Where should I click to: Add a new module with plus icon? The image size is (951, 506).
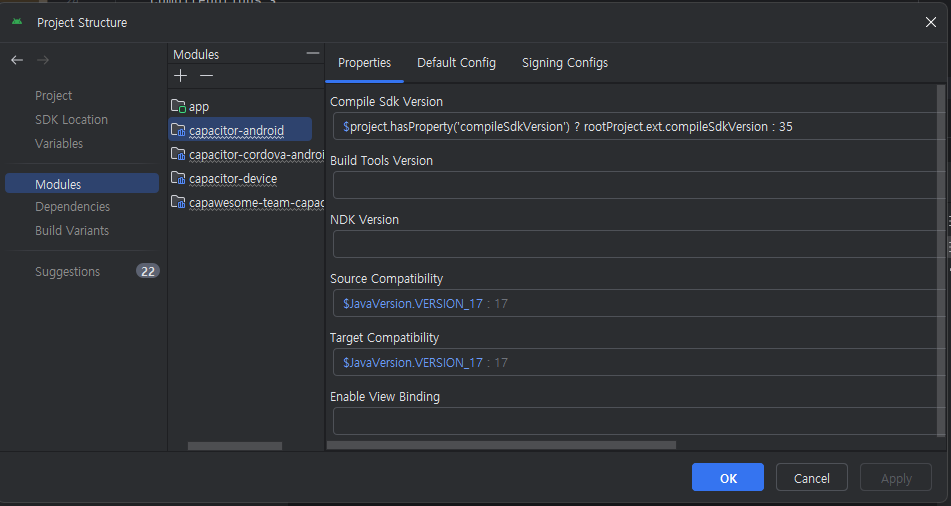pos(181,76)
